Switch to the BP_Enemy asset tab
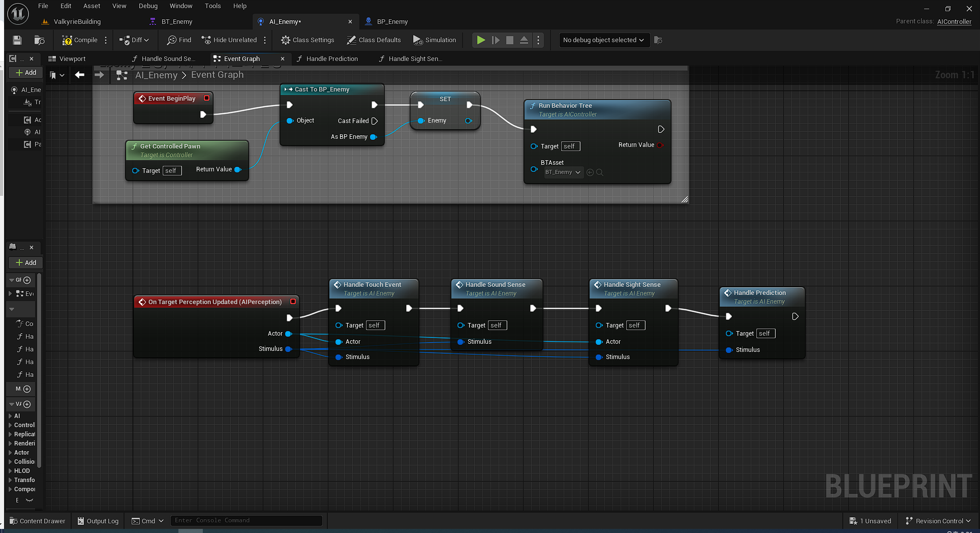 (x=392, y=22)
